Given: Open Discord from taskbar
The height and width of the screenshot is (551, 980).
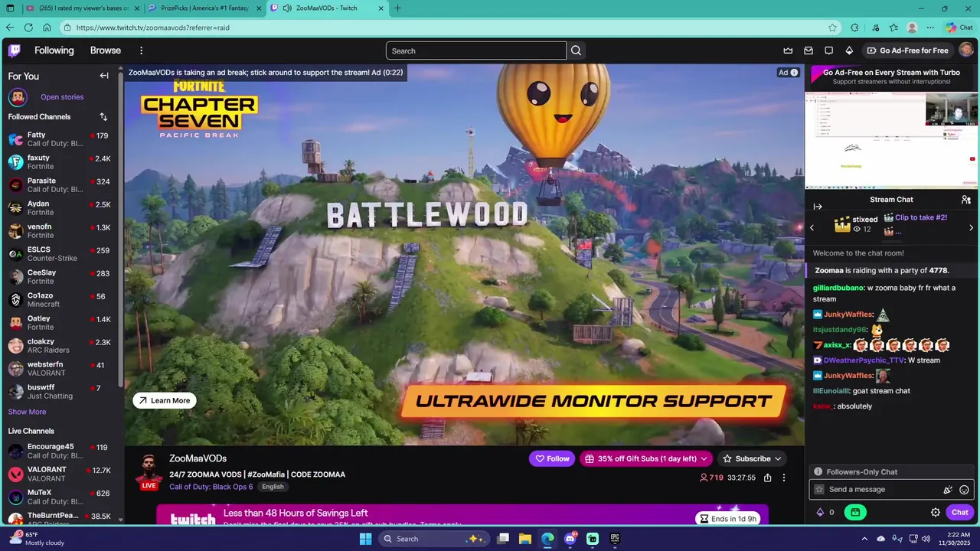Looking at the screenshot, I should click(570, 539).
